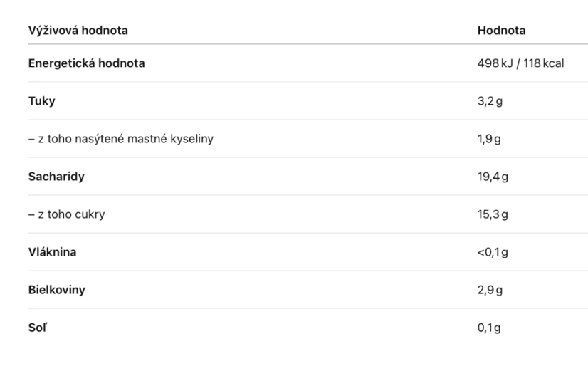
Task: Click the 0,1 g salt value
Action: coord(489,328)
